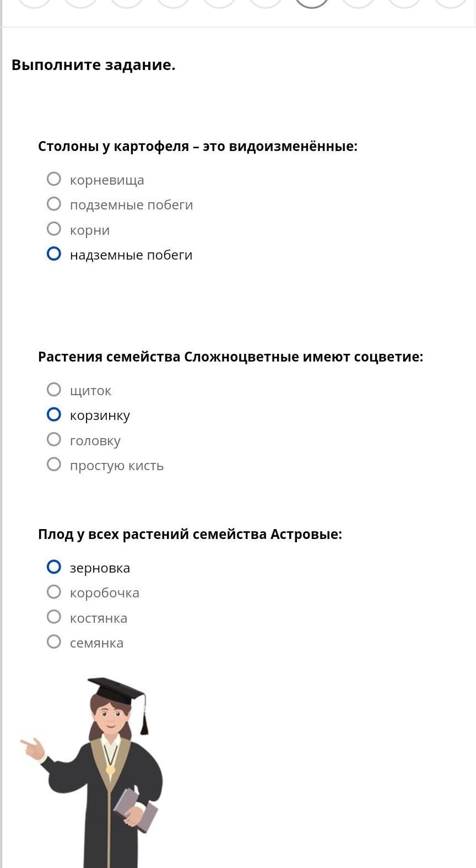Pick the 'семянка' answer option
This screenshot has width=476, height=868.
pyautogui.click(x=54, y=642)
